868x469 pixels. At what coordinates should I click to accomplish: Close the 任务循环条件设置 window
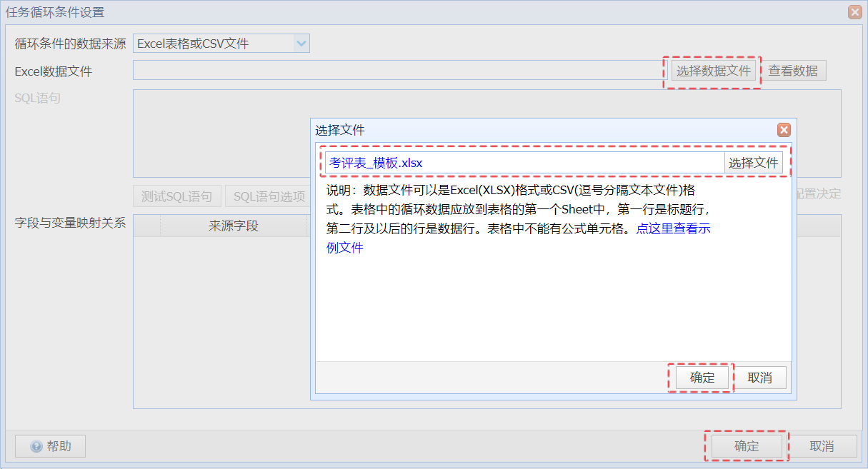coord(854,12)
